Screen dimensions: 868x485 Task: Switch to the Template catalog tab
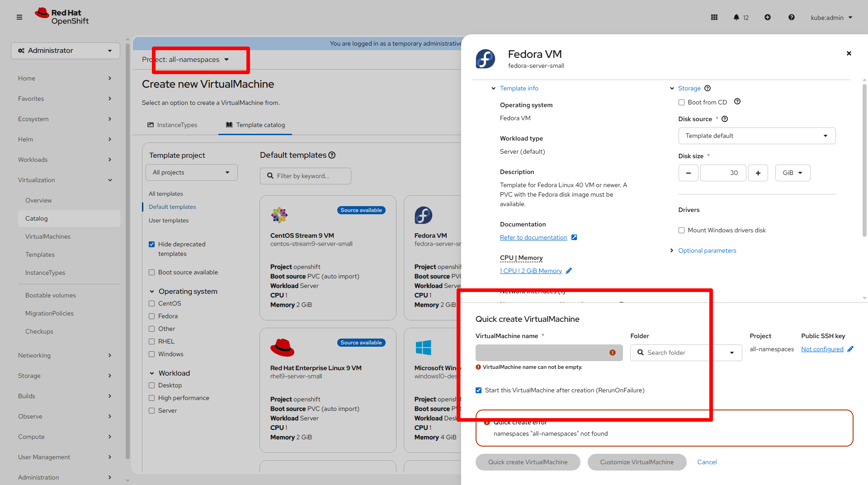tap(255, 125)
